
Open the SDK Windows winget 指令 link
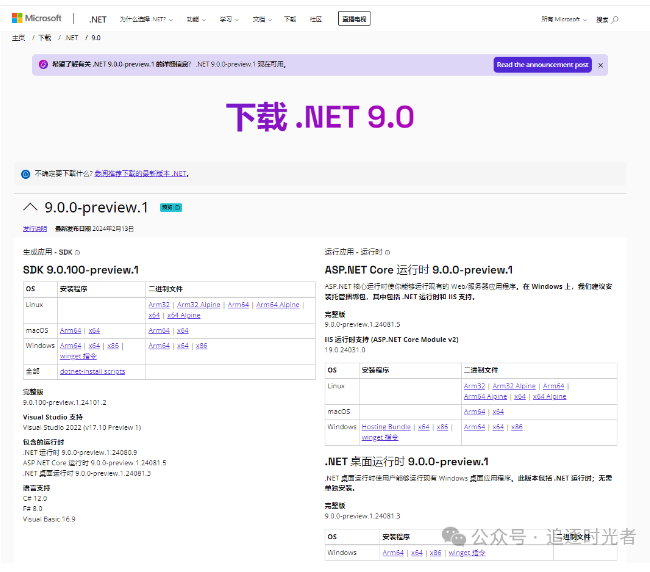click(78, 356)
